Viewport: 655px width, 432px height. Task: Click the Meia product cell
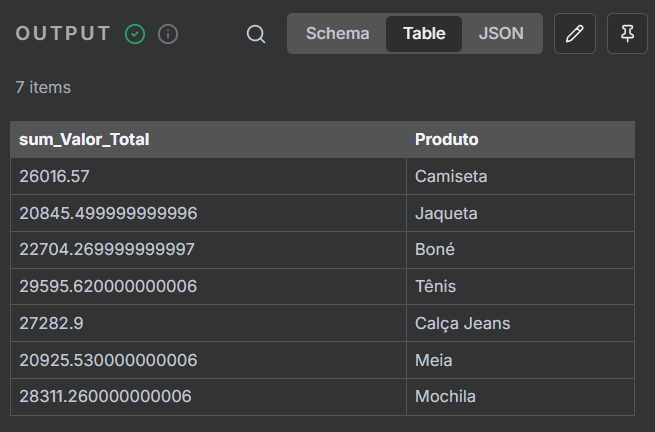(x=520, y=360)
